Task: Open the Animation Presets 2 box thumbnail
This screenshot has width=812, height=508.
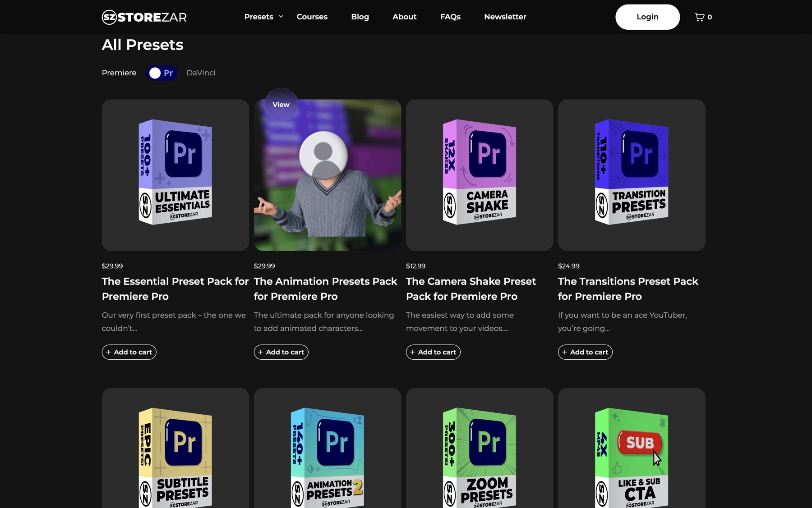Action: (328, 448)
